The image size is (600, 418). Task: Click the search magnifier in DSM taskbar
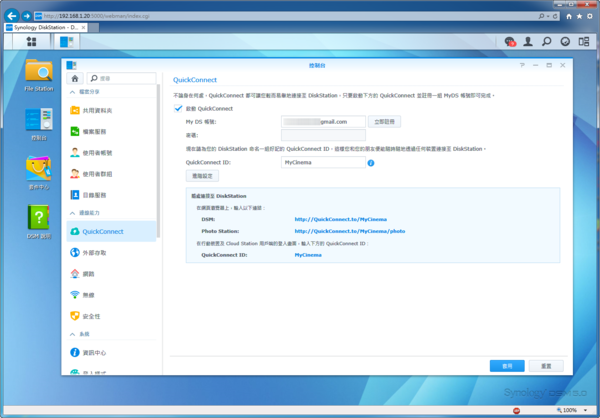[x=548, y=42]
